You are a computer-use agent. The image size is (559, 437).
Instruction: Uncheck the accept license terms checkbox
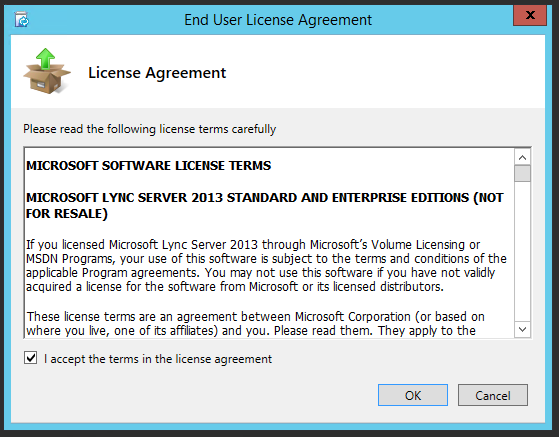(31, 358)
